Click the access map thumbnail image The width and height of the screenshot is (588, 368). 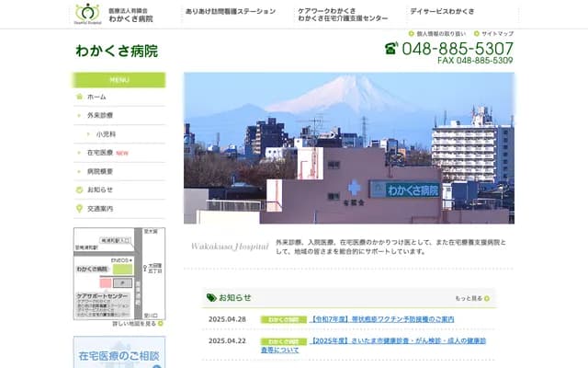[x=119, y=272]
